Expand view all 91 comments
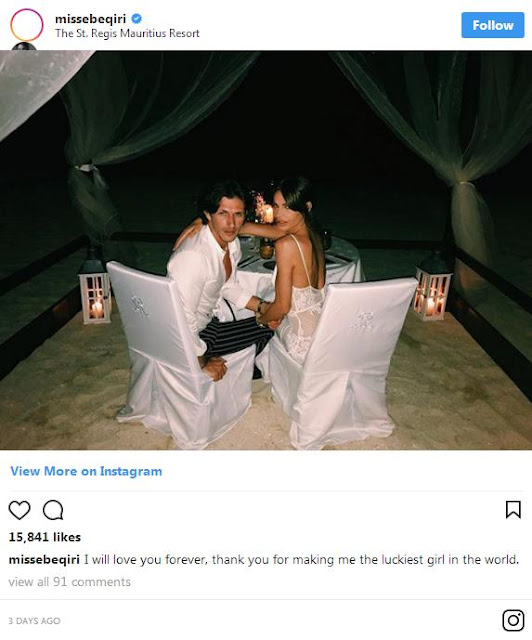 coord(70,582)
